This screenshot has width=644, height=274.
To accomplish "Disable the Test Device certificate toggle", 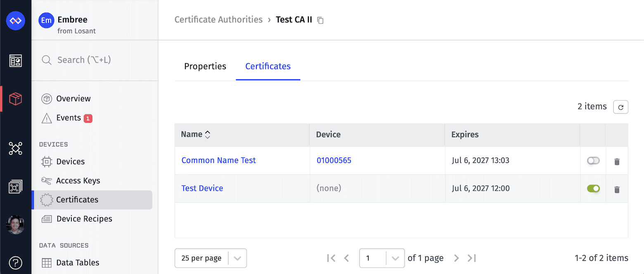I will [x=593, y=189].
